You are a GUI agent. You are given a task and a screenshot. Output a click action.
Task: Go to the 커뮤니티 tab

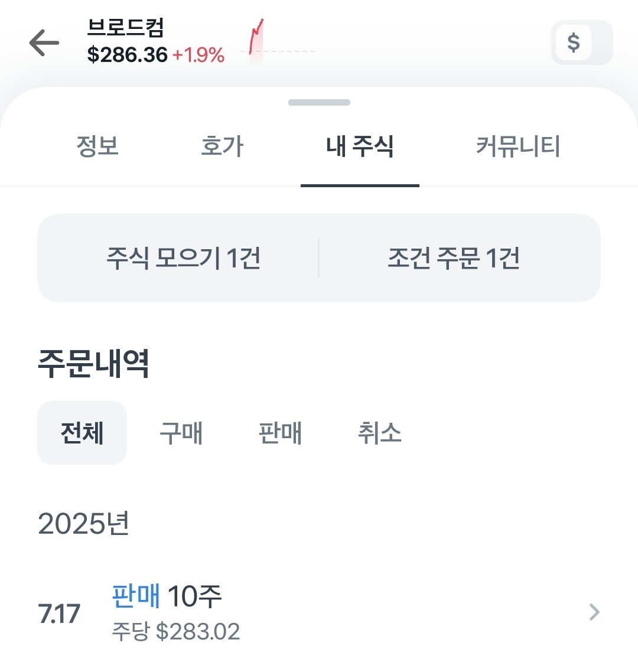[518, 146]
